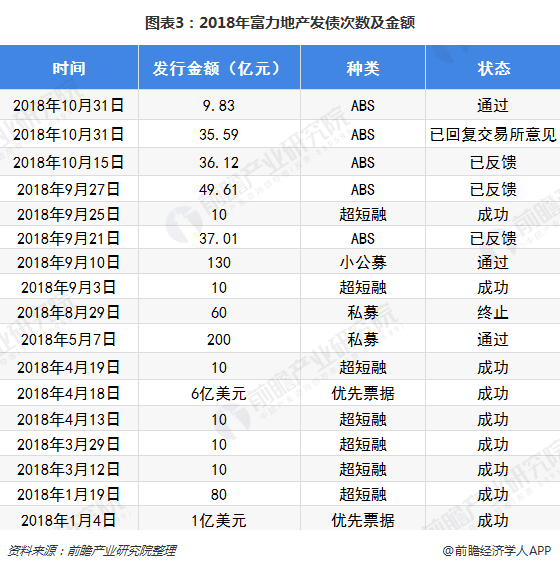Select the amount cell 200
Image resolution: width=560 pixels, height=569 pixels.
[219, 340]
